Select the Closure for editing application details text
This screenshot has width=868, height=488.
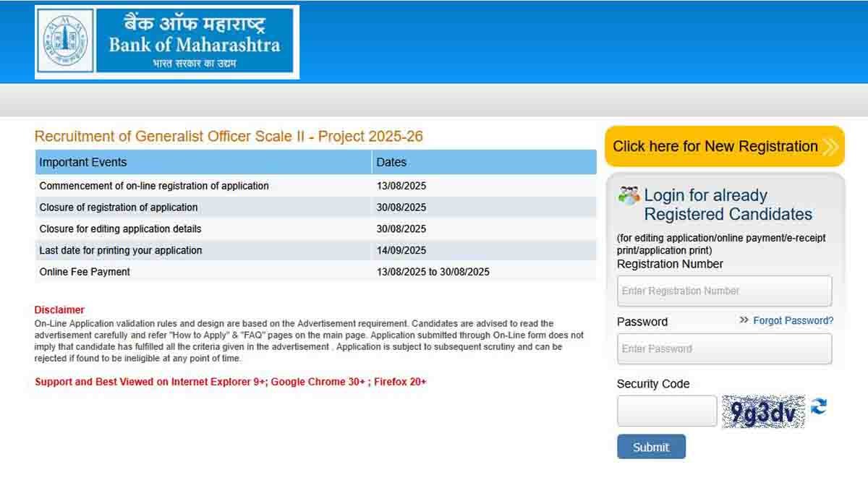pyautogui.click(x=121, y=229)
